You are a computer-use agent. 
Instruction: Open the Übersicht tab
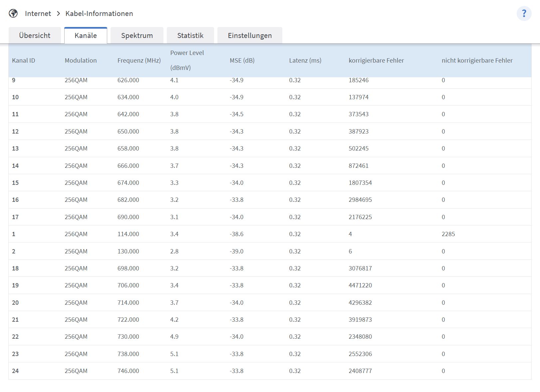35,36
